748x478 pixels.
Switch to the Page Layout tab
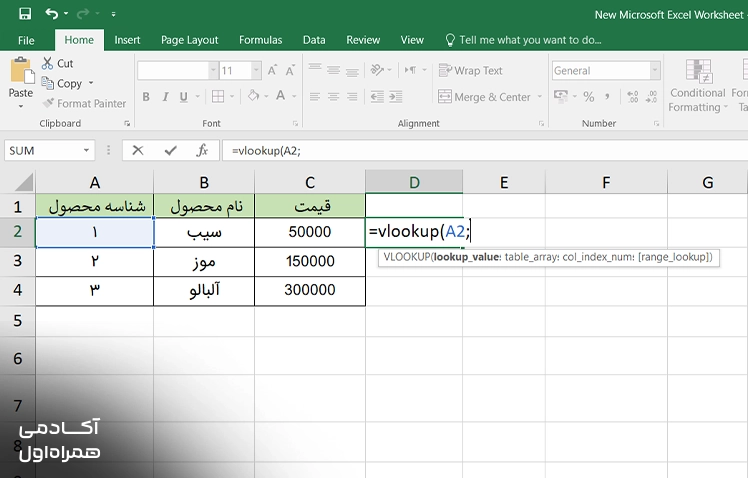[189, 40]
